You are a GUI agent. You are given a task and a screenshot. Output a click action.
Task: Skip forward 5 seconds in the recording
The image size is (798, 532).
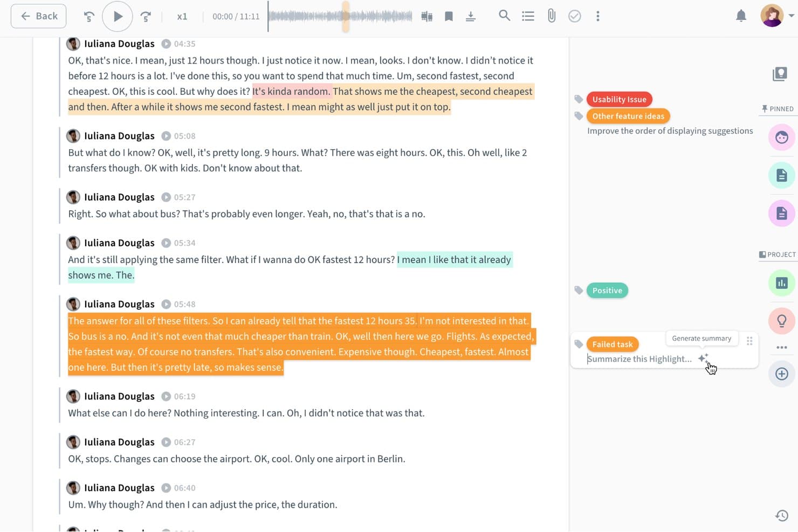tap(146, 17)
